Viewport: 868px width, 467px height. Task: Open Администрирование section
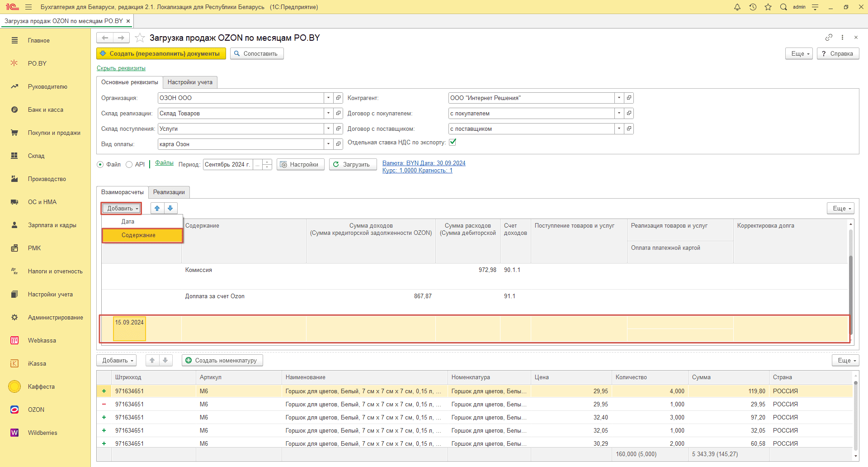tap(56, 317)
